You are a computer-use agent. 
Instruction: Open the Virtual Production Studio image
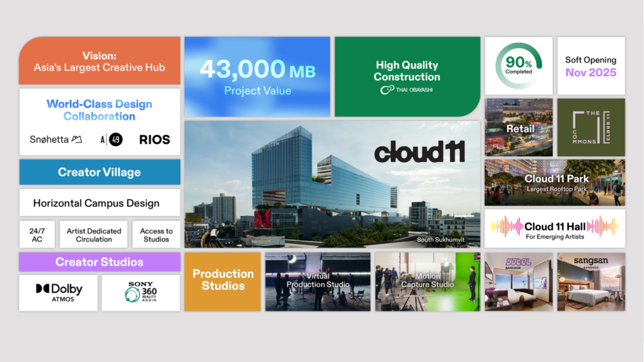point(317,281)
